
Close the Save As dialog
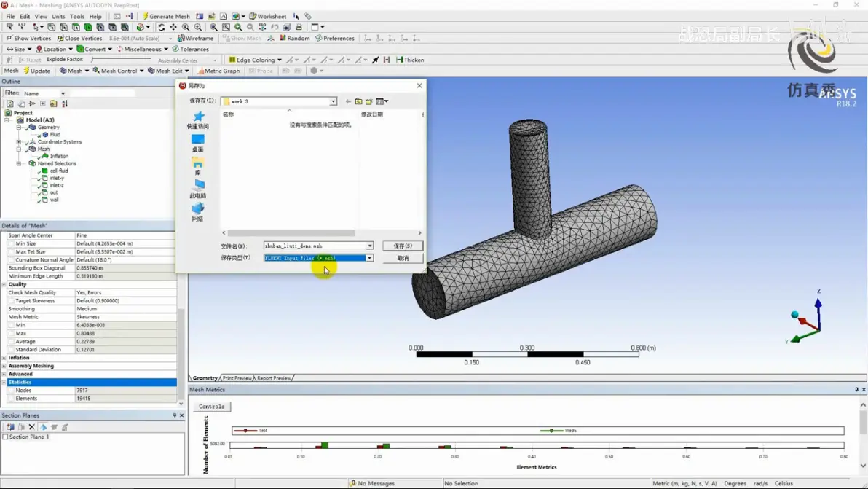(419, 85)
